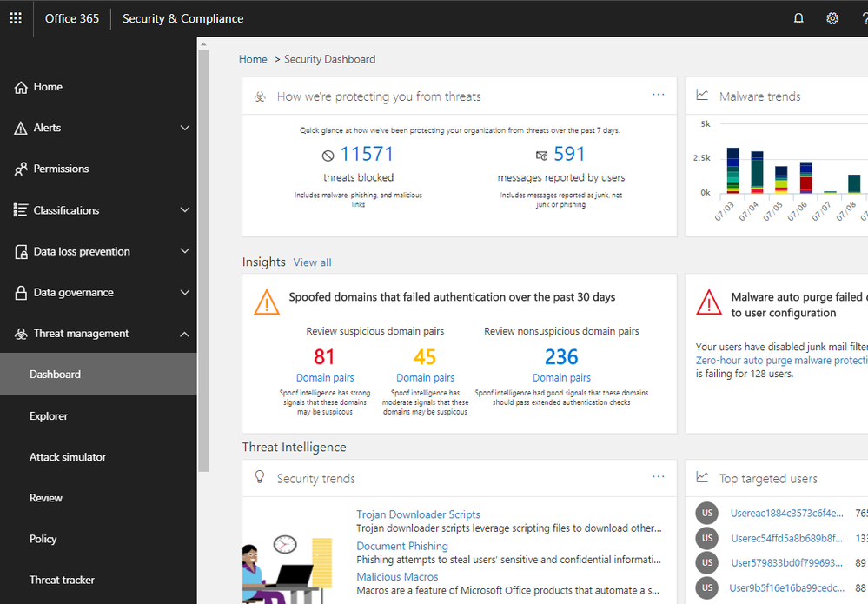The width and height of the screenshot is (868, 604).
Task: Expand the Data loss prevention chevron
Action: point(184,251)
